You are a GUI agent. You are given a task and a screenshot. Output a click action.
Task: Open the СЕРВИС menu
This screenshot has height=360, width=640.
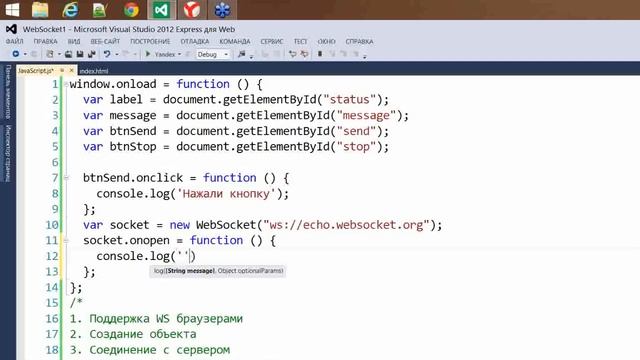tap(272, 42)
